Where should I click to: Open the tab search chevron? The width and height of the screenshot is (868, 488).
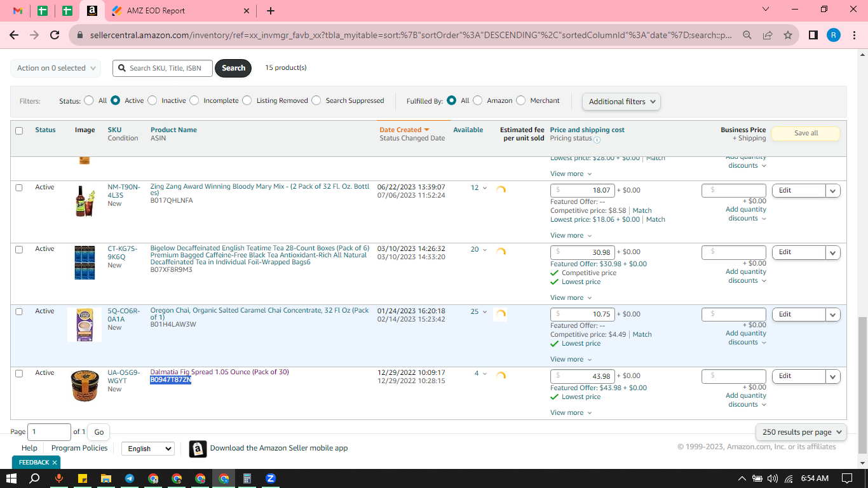(x=766, y=10)
